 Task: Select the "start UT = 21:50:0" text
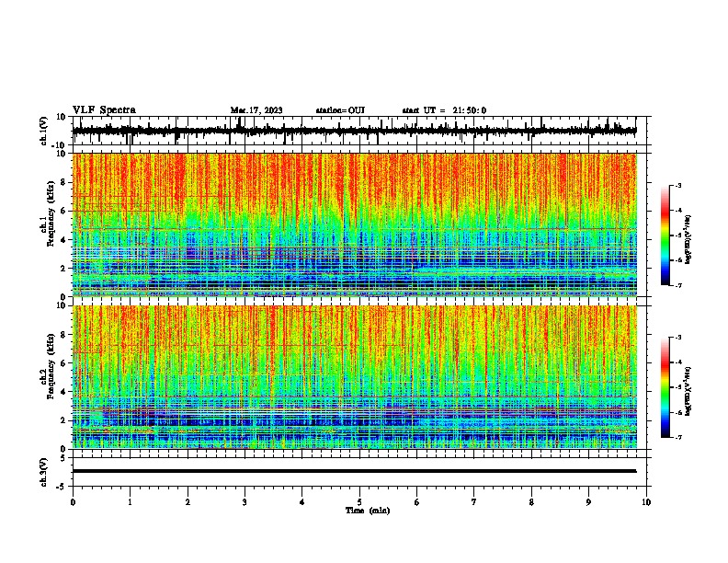(x=444, y=110)
